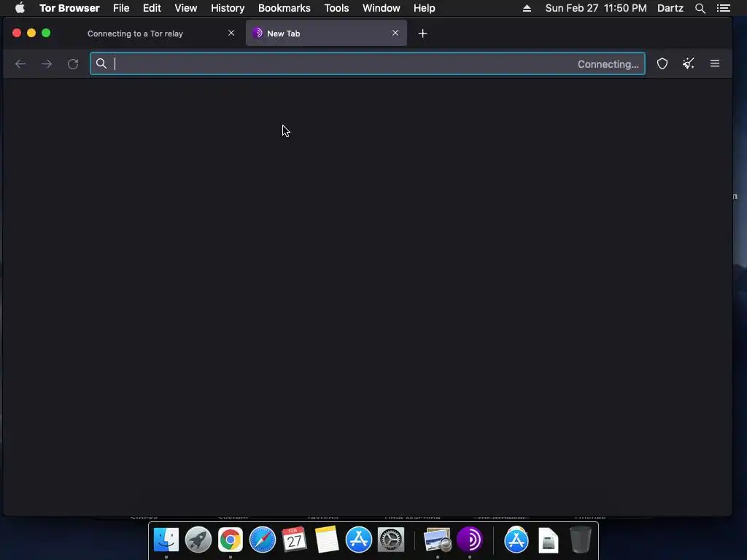Launch Safari from the dock
The width and height of the screenshot is (747, 560).
263,540
